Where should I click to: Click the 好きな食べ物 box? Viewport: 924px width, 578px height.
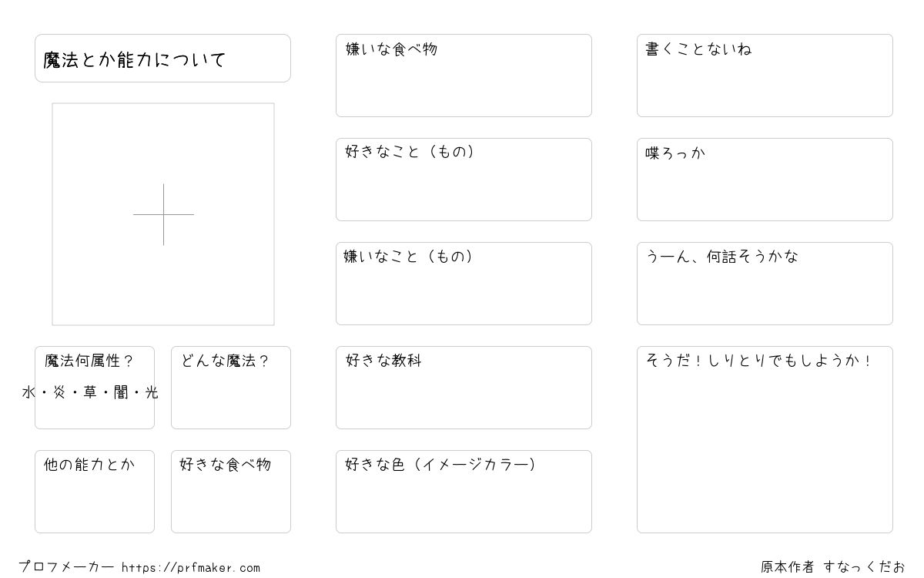tap(231, 492)
